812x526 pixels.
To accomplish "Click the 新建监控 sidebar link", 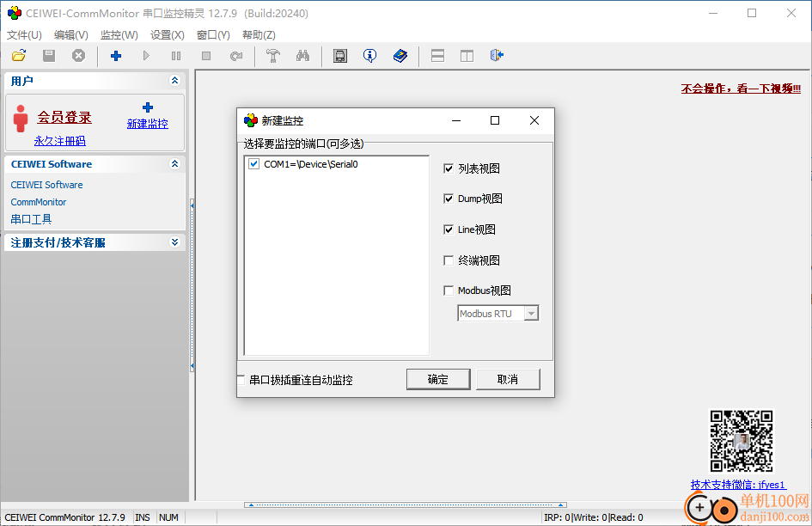I will point(148,124).
